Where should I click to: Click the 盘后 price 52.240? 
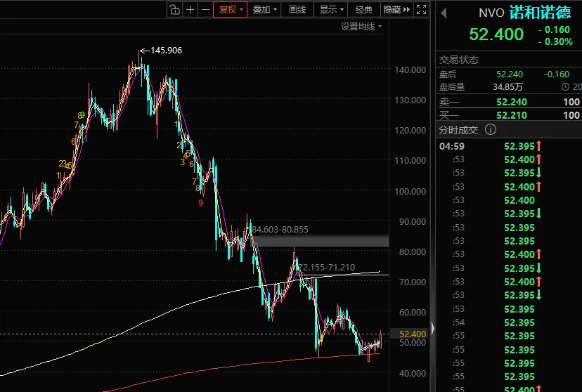pos(509,74)
